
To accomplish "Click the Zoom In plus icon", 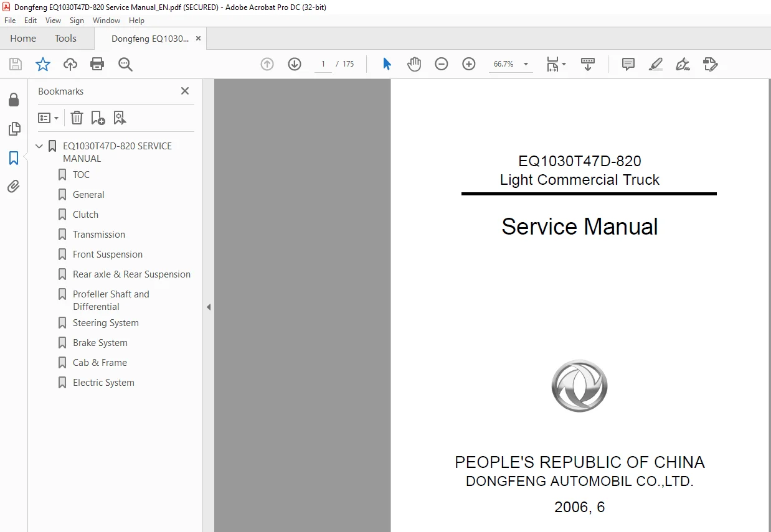I will pos(469,64).
